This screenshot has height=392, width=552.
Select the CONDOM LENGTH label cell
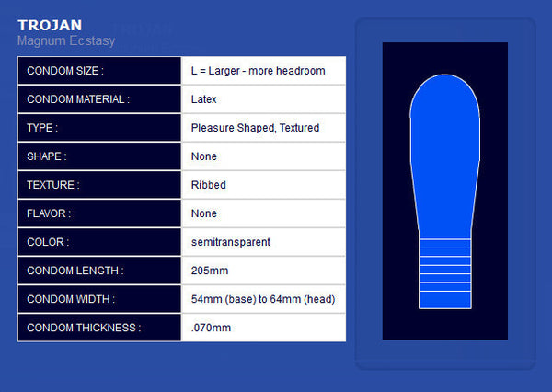point(99,271)
